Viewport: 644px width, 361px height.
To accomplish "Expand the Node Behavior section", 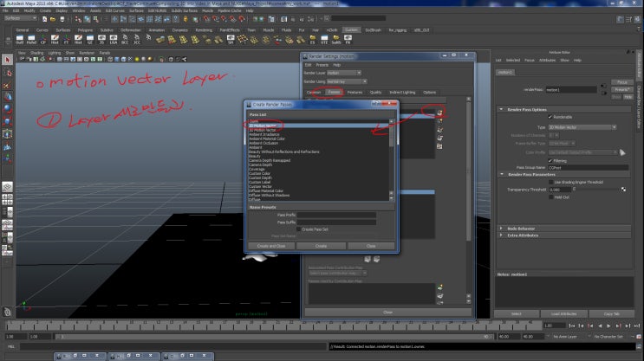I will coord(520,229).
